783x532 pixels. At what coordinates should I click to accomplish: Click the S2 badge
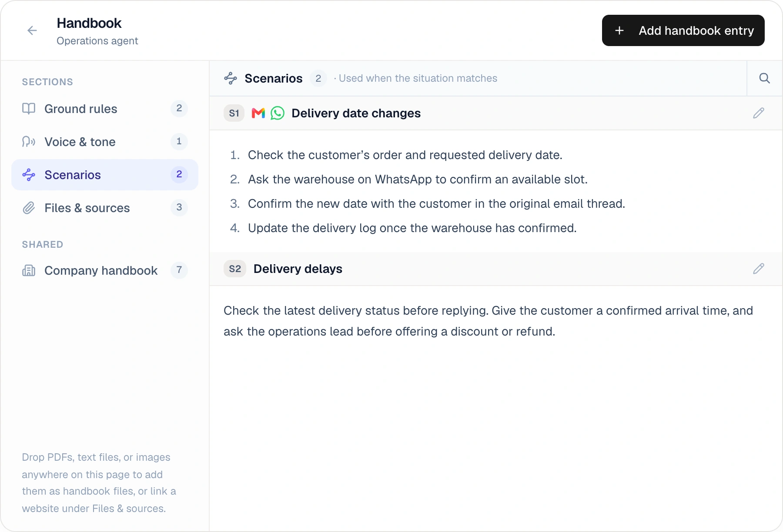pos(235,269)
